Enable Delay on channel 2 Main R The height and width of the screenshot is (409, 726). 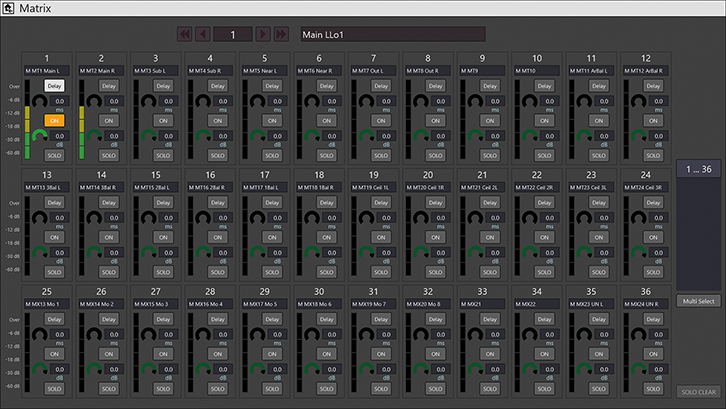click(109, 87)
